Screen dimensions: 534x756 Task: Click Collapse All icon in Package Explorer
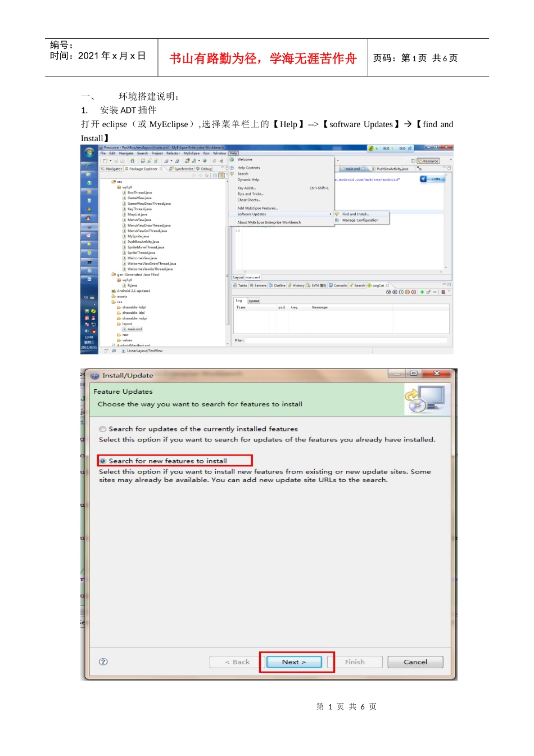(x=215, y=175)
